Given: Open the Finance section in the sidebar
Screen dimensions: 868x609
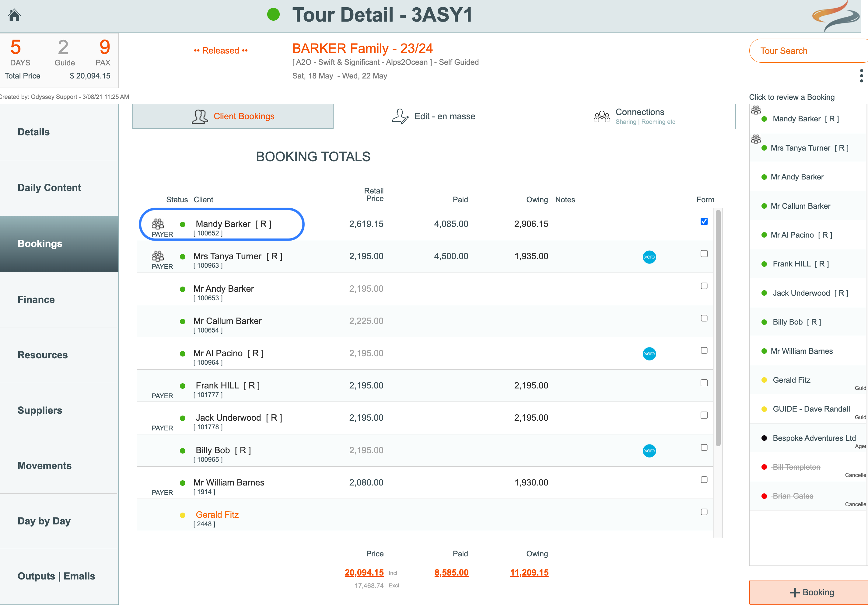Looking at the screenshot, I should pos(36,300).
